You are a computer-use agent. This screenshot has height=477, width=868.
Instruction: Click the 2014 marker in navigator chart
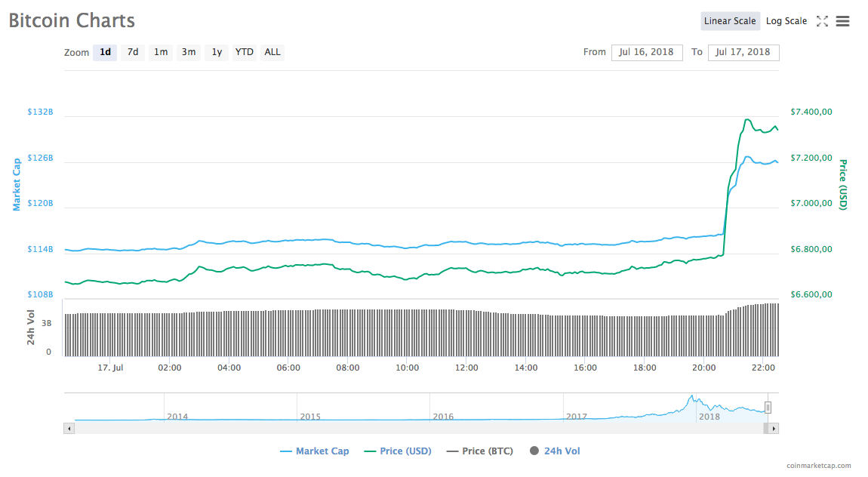(x=177, y=417)
